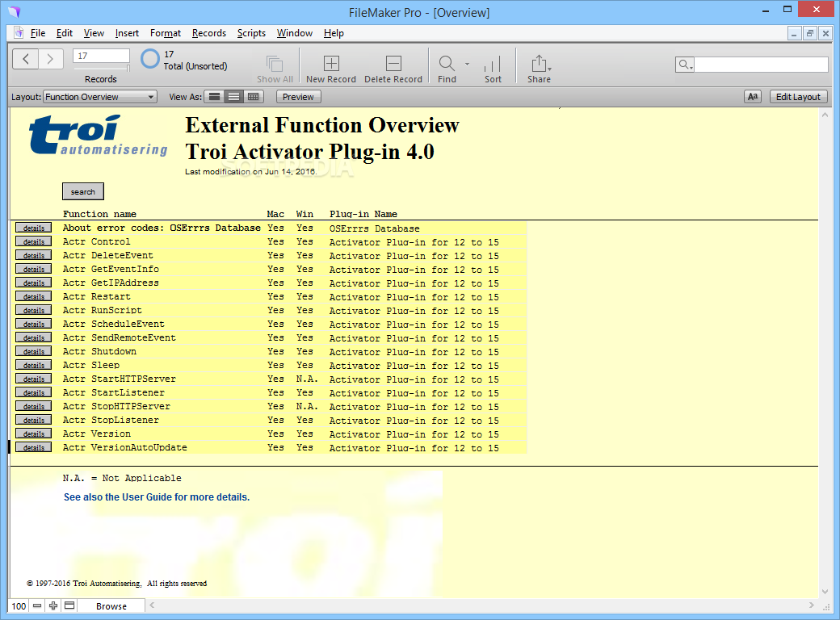
Task: Open the Edit menu
Action: pos(65,33)
